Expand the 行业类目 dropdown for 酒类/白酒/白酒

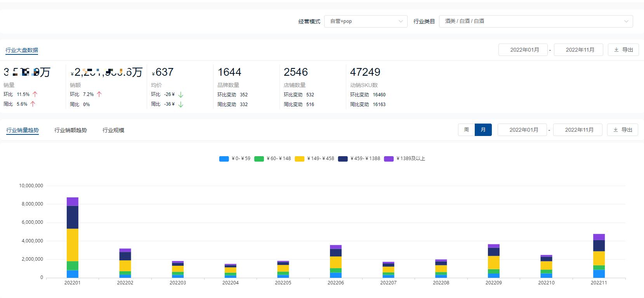point(536,21)
